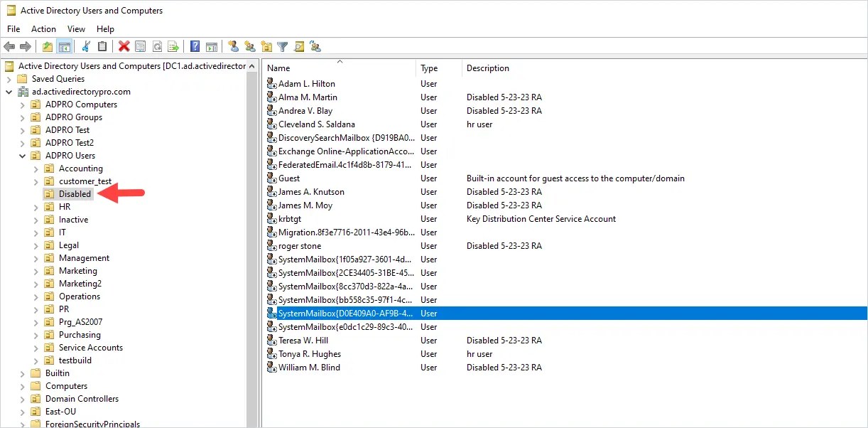This screenshot has width=868, height=428.
Task: Open the Action menu
Action: tap(43, 28)
